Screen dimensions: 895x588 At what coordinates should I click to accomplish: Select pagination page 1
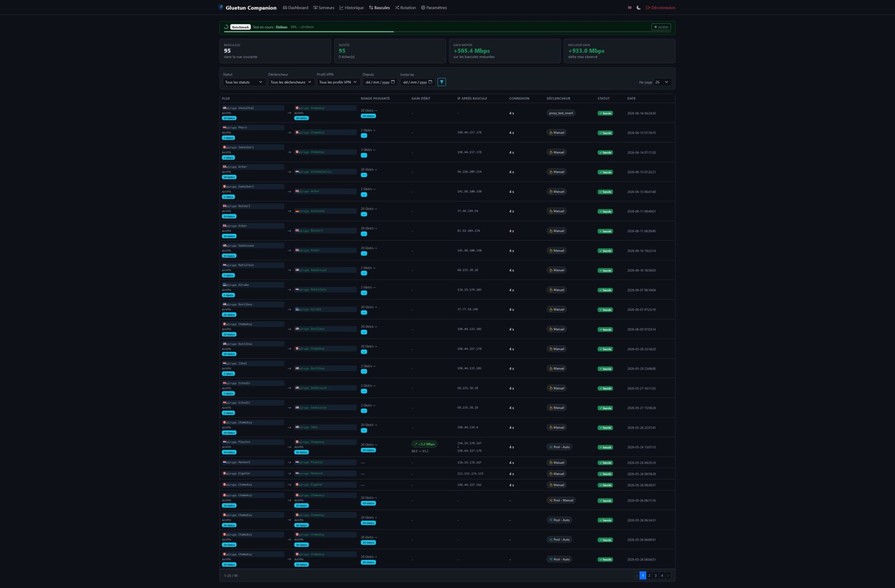coord(643,576)
